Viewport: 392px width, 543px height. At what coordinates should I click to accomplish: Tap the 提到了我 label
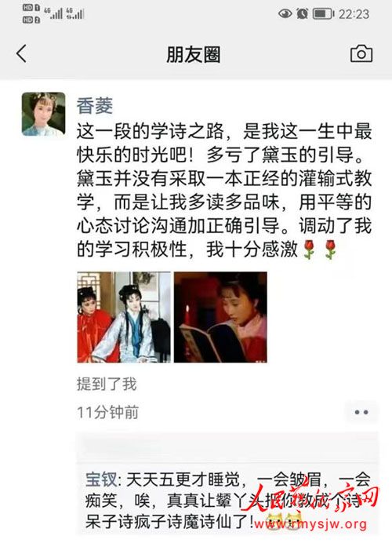click(107, 384)
